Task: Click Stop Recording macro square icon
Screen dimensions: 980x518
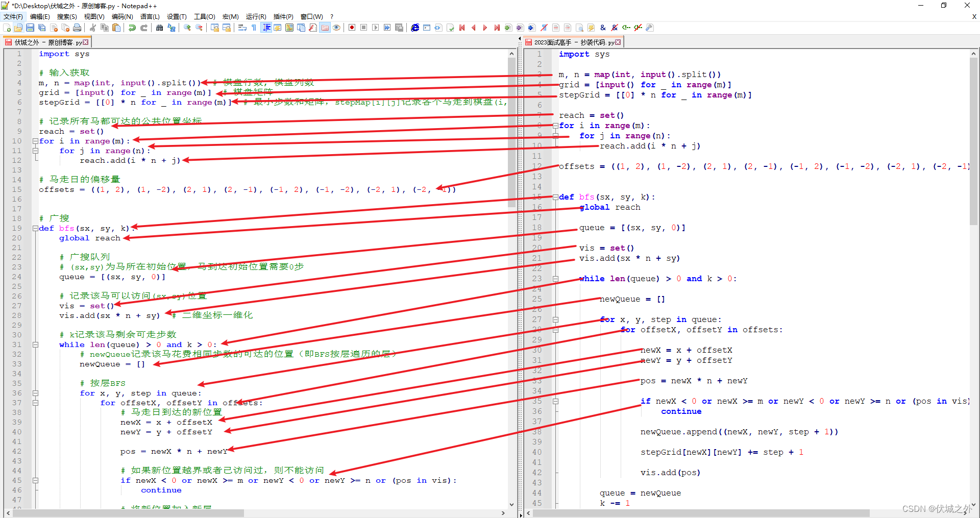Action: [364, 28]
